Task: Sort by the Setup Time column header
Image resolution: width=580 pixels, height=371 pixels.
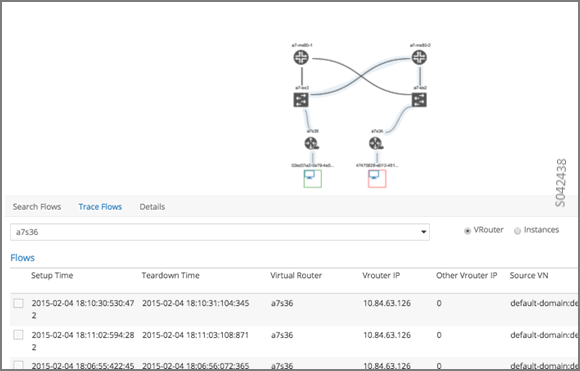Action: [52, 276]
